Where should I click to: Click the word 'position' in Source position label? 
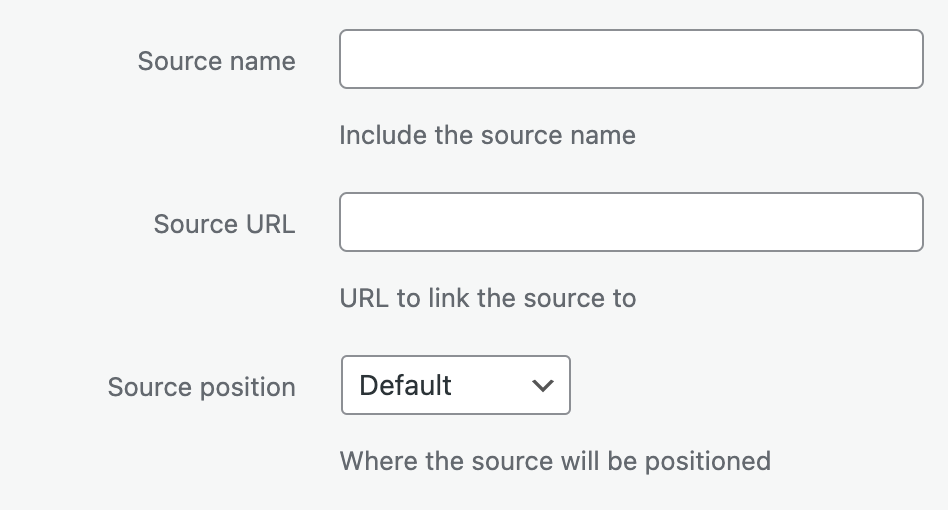pos(250,387)
